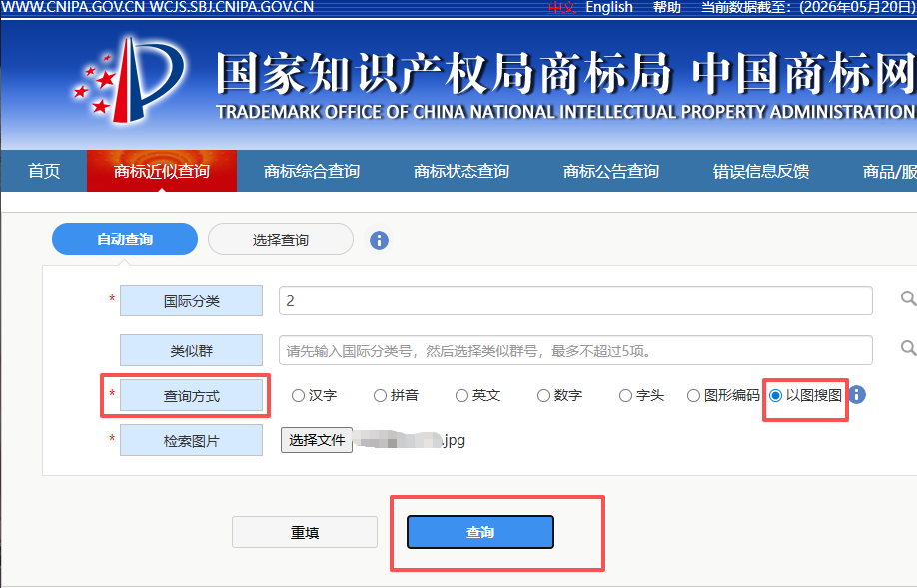Click the 国际分类 field label
The height and width of the screenshot is (588, 917).
tap(191, 301)
